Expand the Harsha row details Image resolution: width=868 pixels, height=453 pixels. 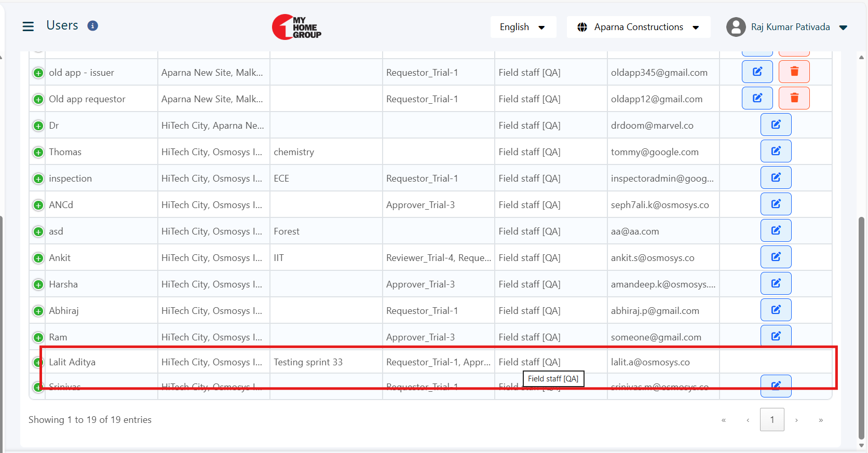(x=38, y=284)
